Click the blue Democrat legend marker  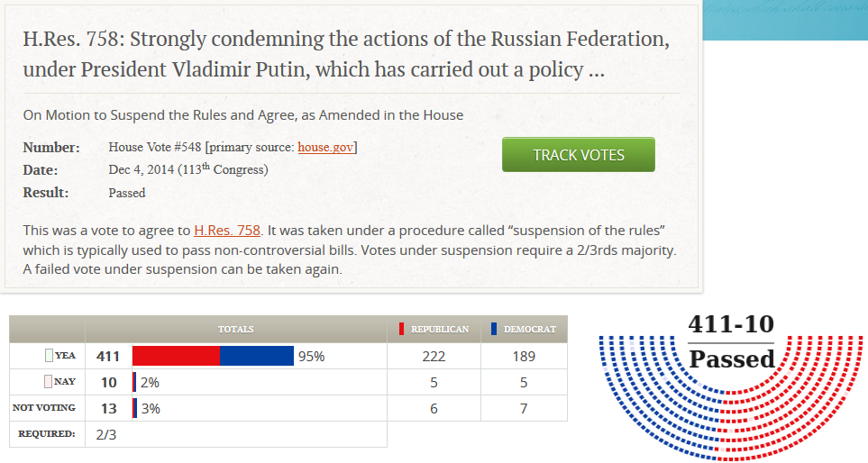pos(494,330)
